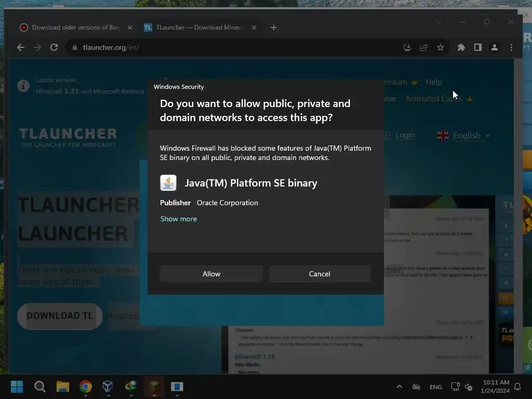Click the cloud sync tray icon
The image size is (532, 399).
point(416,387)
